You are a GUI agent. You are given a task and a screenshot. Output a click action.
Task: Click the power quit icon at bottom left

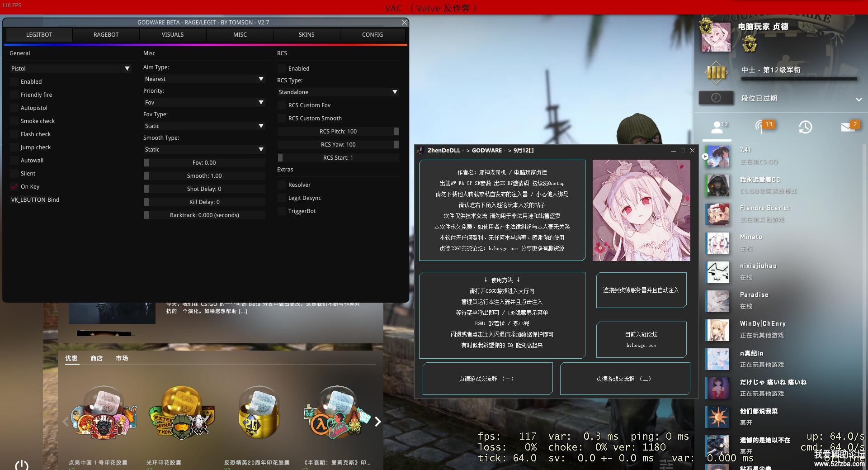21,465
